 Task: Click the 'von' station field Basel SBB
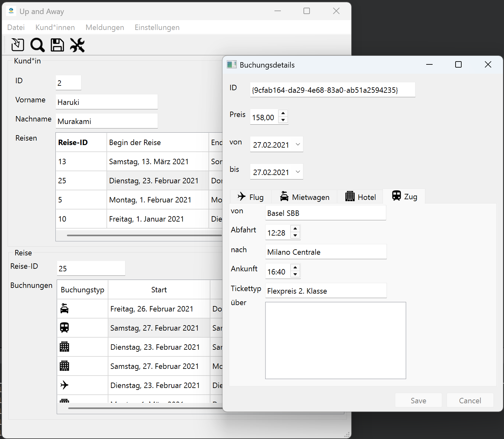325,213
